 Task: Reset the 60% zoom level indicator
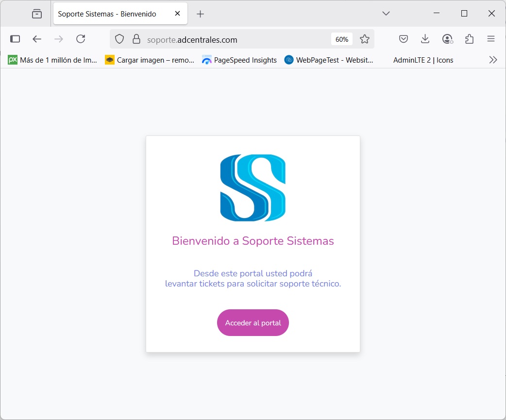click(342, 39)
